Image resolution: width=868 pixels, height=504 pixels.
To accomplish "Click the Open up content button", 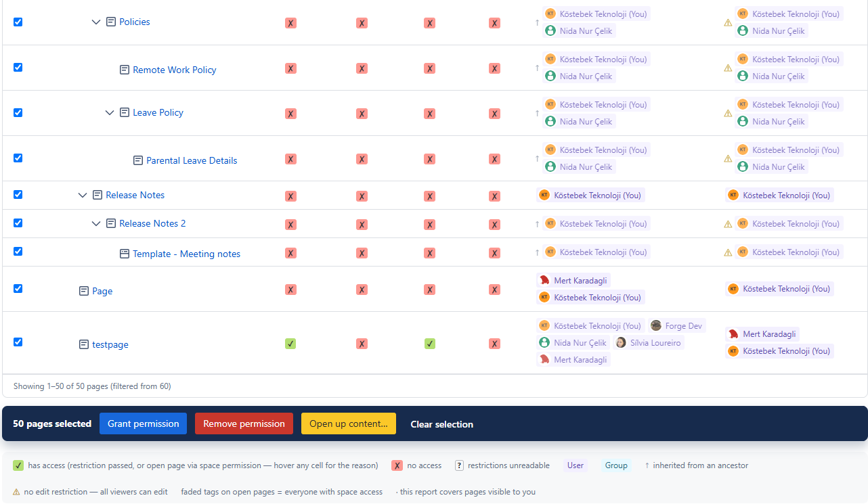I will tap(349, 423).
